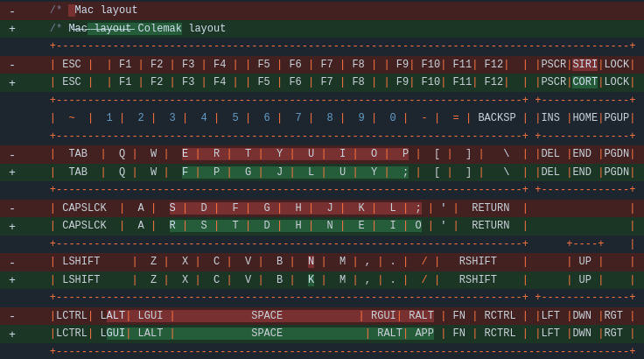
Task: Click highlighted "K" in the added LSHIFT row
Action: 311,279
